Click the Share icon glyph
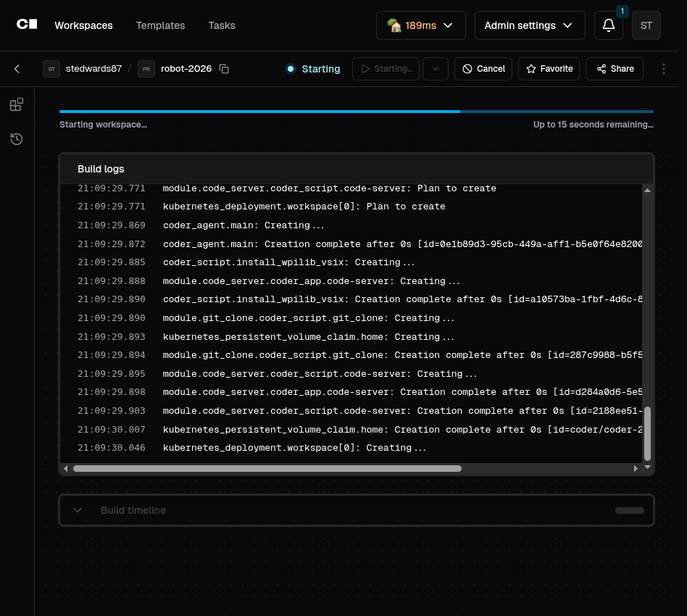687x616 pixels. tap(601, 69)
